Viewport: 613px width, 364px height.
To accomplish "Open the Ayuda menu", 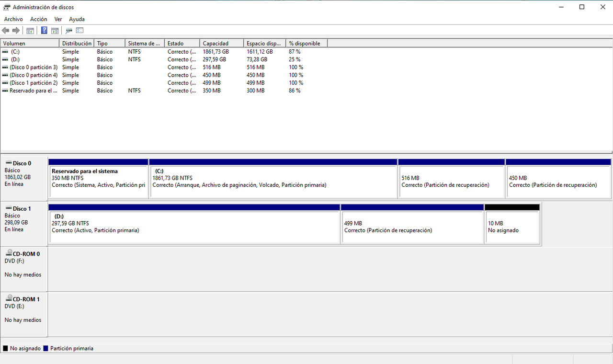I will click(77, 19).
